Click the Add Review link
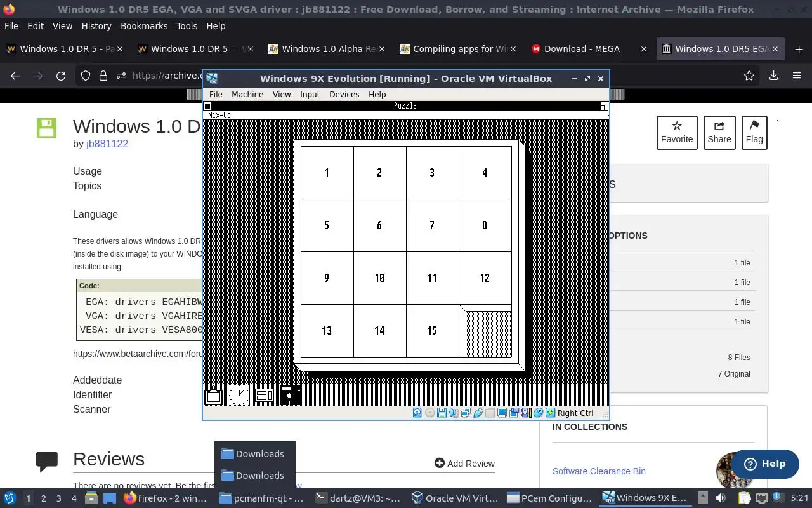Viewport: 812px width, 508px height. pos(464,464)
